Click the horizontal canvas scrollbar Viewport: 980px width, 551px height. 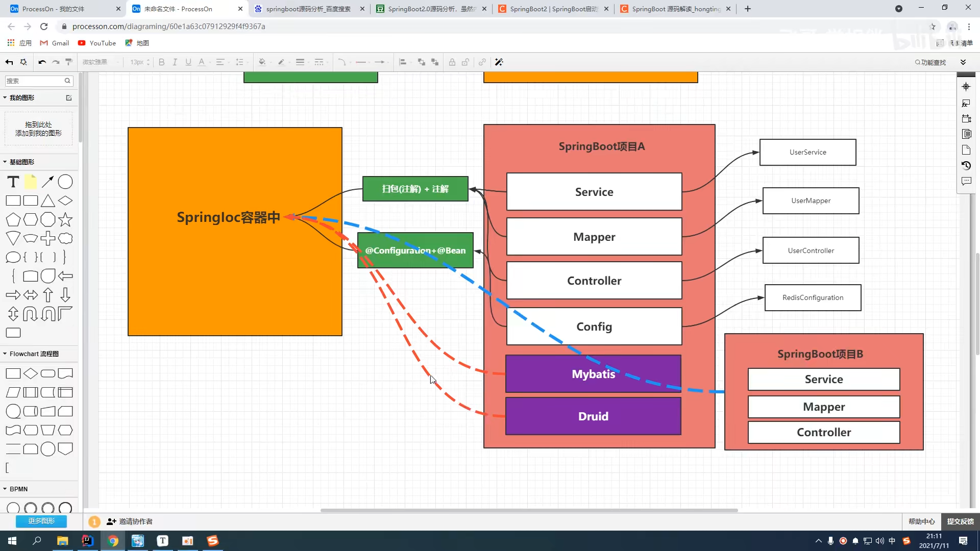coord(529,510)
